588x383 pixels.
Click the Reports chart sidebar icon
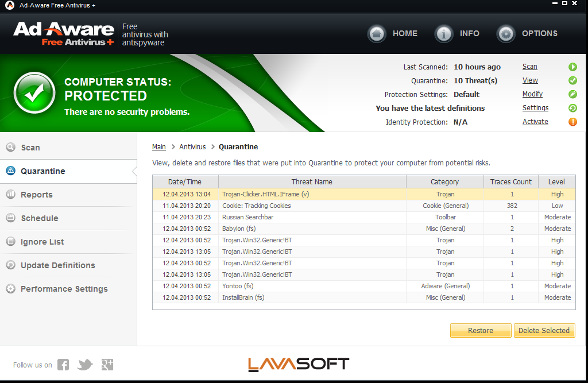click(x=10, y=194)
